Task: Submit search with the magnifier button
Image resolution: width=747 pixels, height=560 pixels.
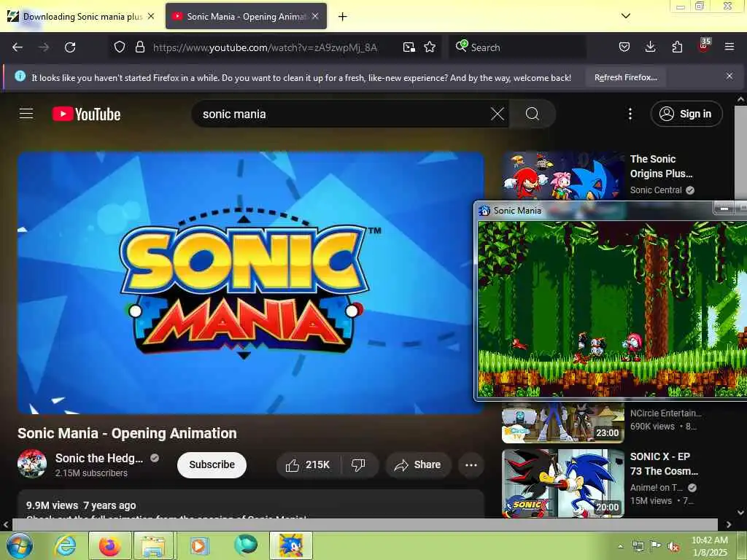Action: click(532, 114)
